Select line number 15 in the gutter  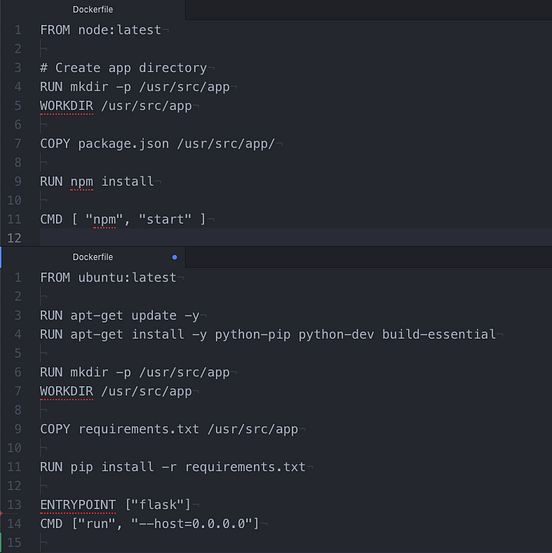14,543
